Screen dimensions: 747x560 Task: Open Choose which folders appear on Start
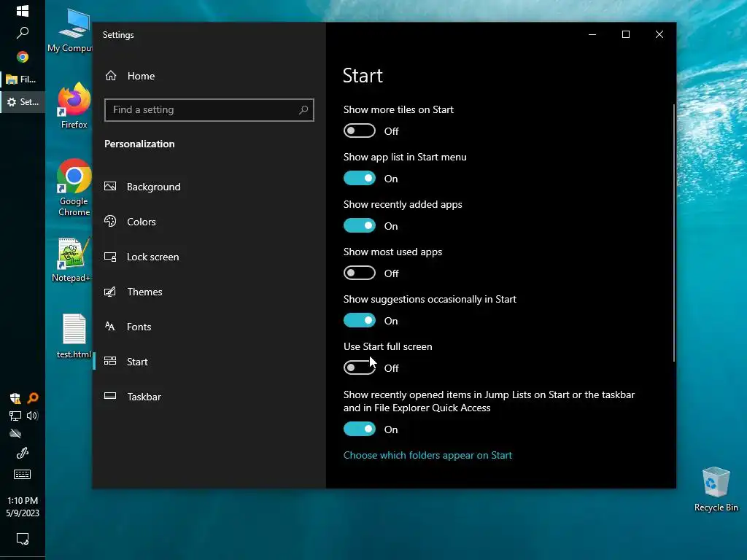[x=427, y=455]
